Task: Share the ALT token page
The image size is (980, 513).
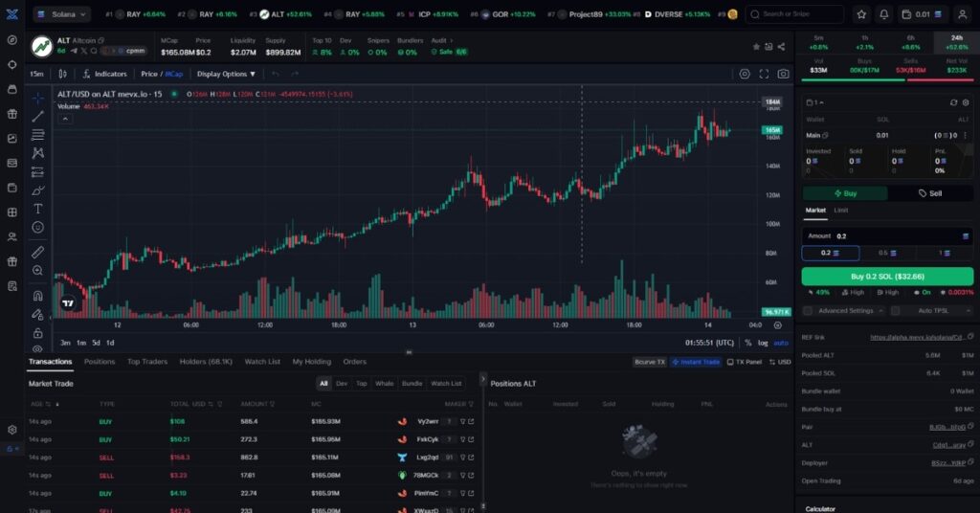Action: click(x=781, y=47)
